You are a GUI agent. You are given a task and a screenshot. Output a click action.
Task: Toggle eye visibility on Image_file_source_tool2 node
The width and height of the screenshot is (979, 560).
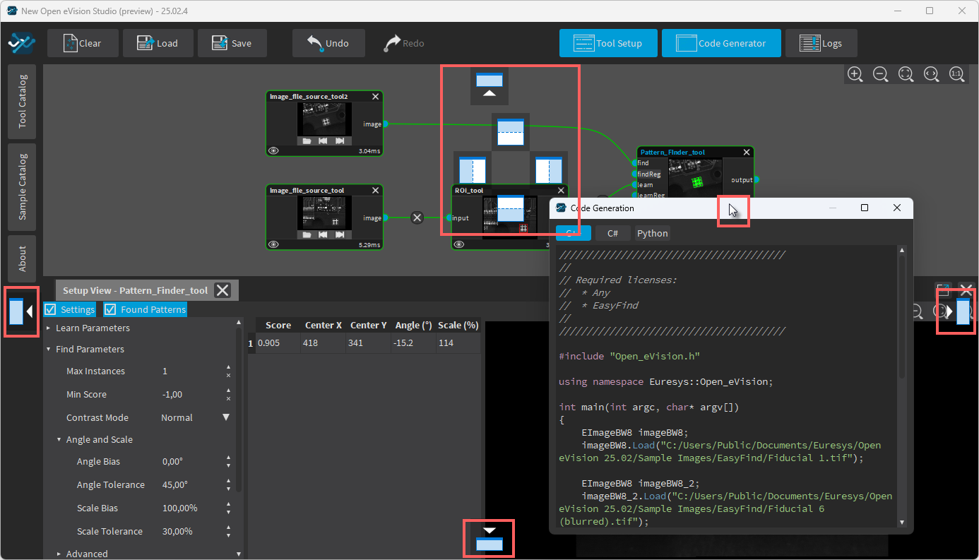(274, 150)
